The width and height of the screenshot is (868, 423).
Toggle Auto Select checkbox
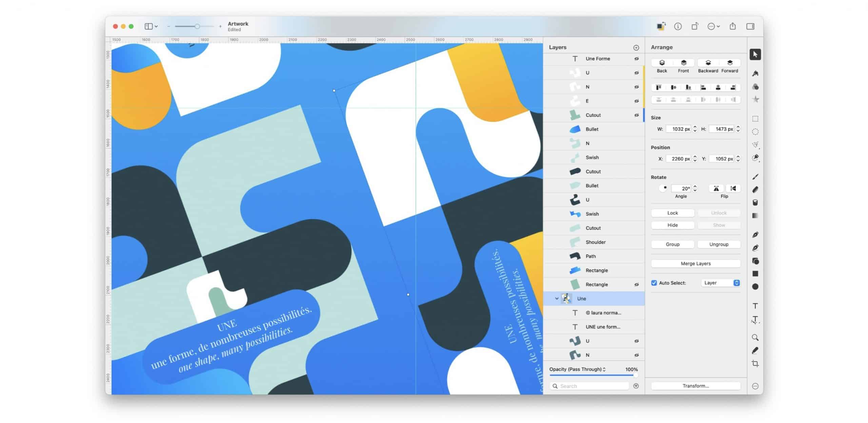[x=654, y=283]
